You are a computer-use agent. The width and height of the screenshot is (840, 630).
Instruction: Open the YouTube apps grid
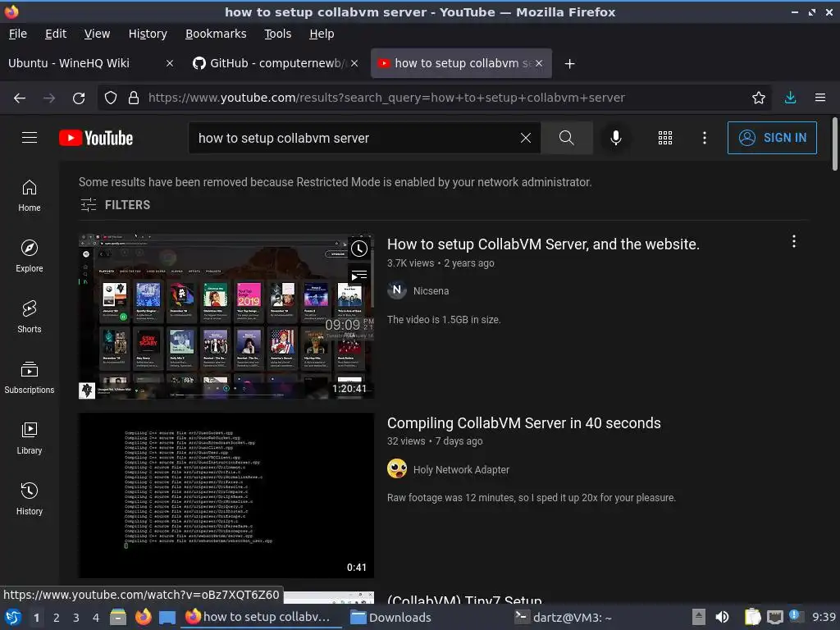click(x=664, y=138)
